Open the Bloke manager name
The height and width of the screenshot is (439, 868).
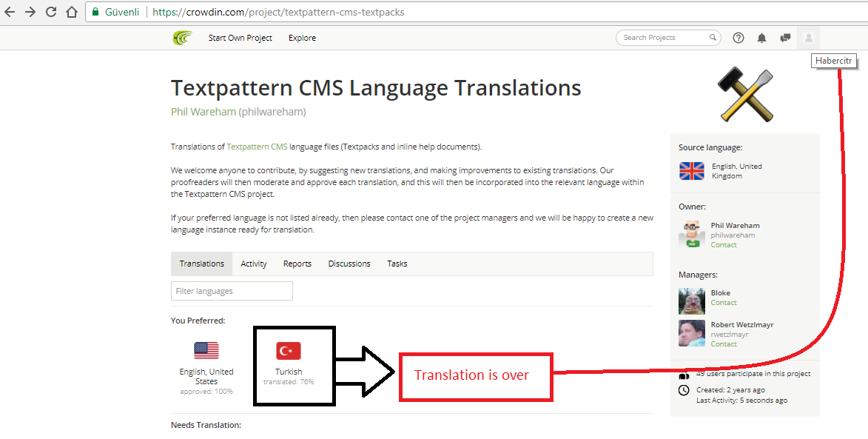coord(720,293)
